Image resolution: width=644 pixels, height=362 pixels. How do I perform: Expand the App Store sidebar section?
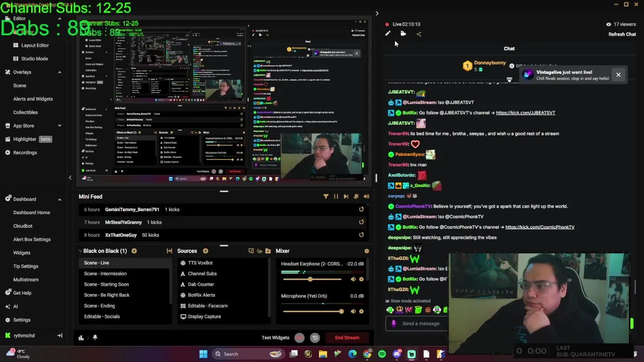click(x=59, y=126)
